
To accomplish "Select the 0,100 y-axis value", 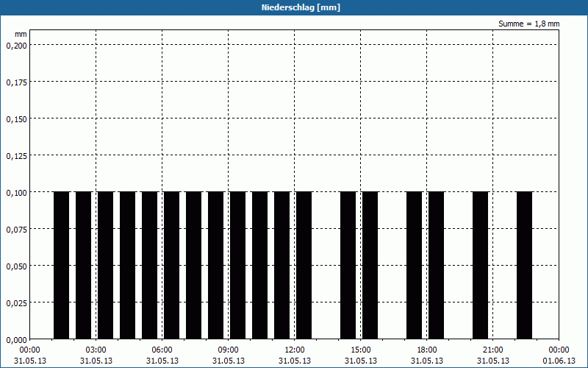I will [x=16, y=193].
